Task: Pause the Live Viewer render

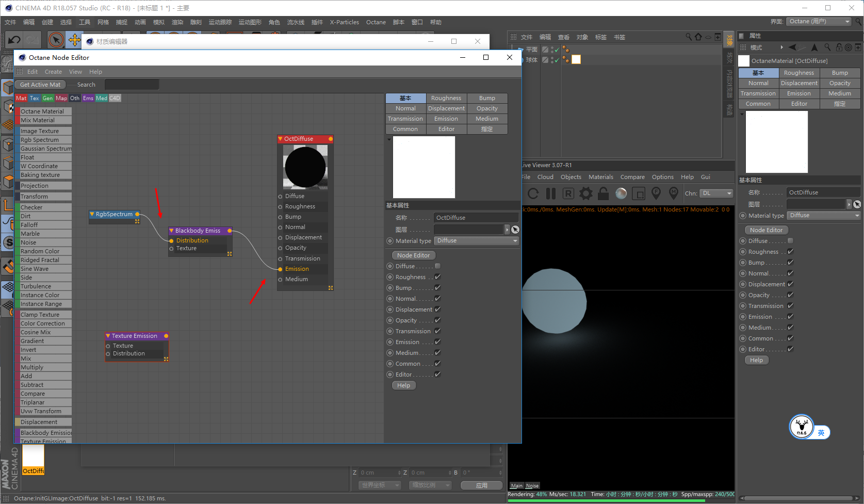Action: pyautogui.click(x=551, y=193)
